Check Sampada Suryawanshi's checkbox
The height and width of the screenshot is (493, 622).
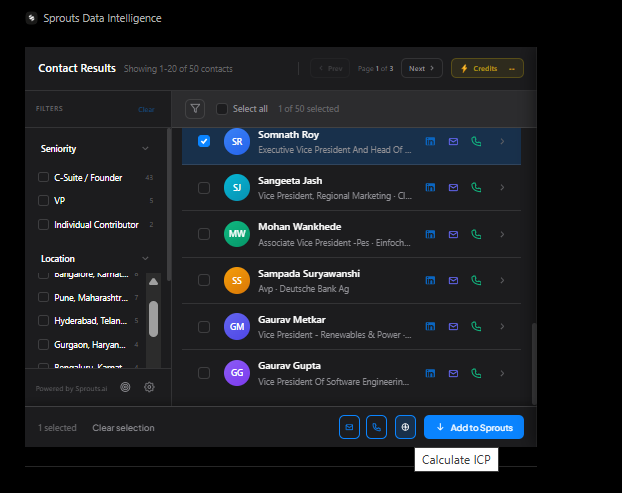(204, 280)
